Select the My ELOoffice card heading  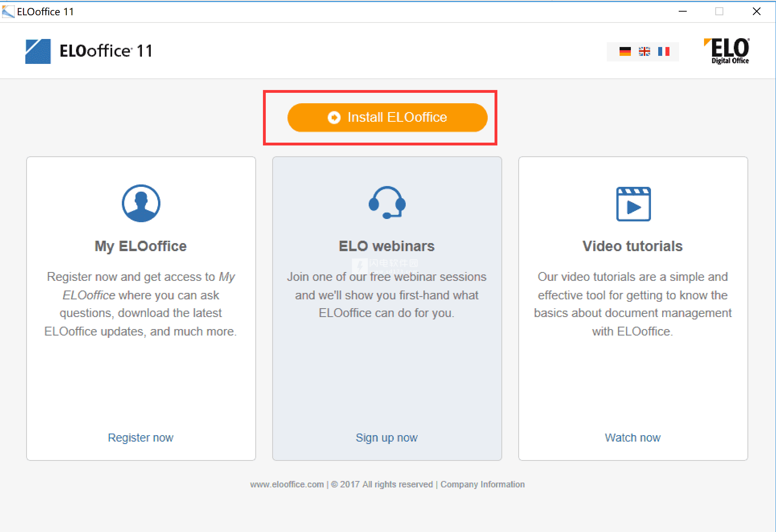141,246
